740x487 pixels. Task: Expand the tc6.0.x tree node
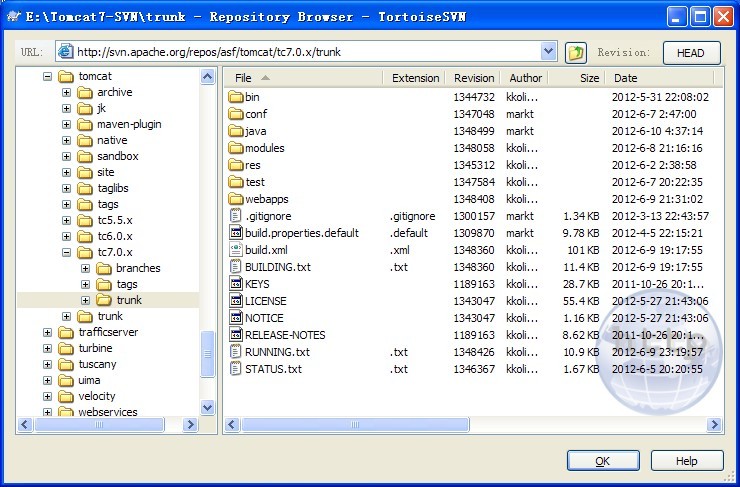67,236
